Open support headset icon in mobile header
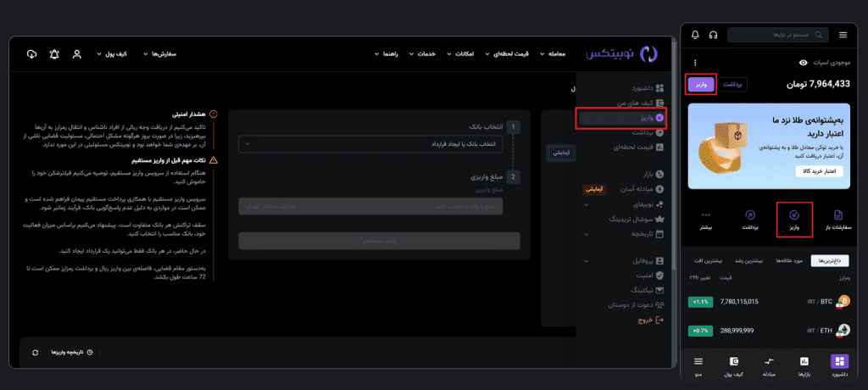 click(713, 35)
